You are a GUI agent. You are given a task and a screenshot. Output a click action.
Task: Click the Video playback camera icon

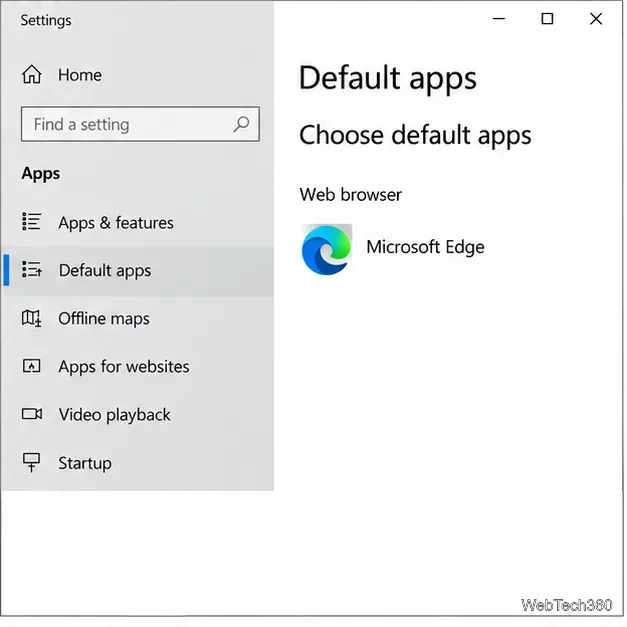[32, 414]
